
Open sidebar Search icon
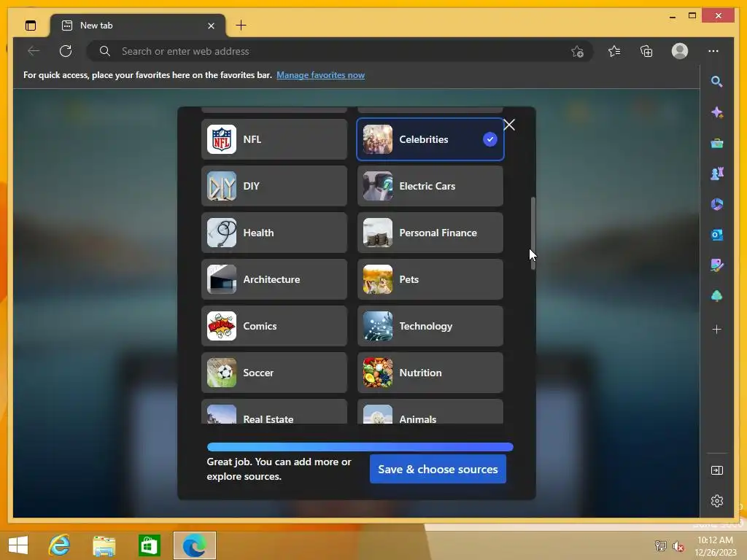point(716,82)
